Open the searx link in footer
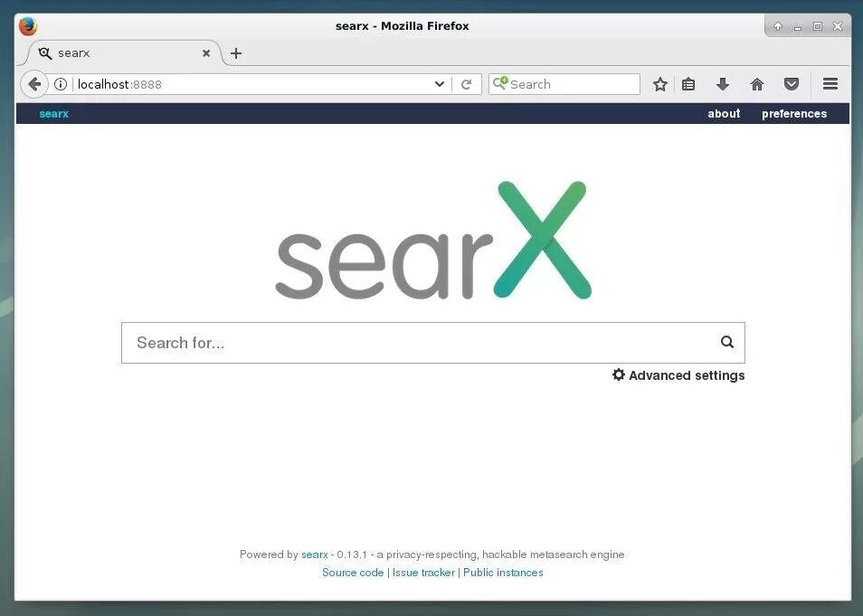The width and height of the screenshot is (863, 616). tap(314, 554)
